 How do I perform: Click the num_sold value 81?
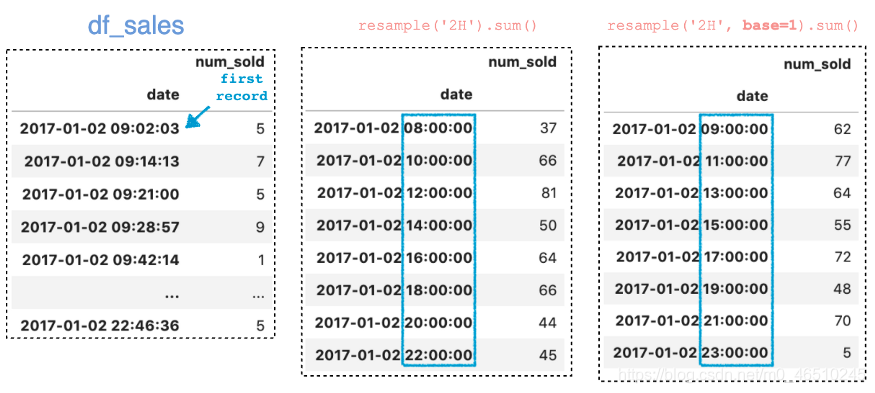[549, 193]
